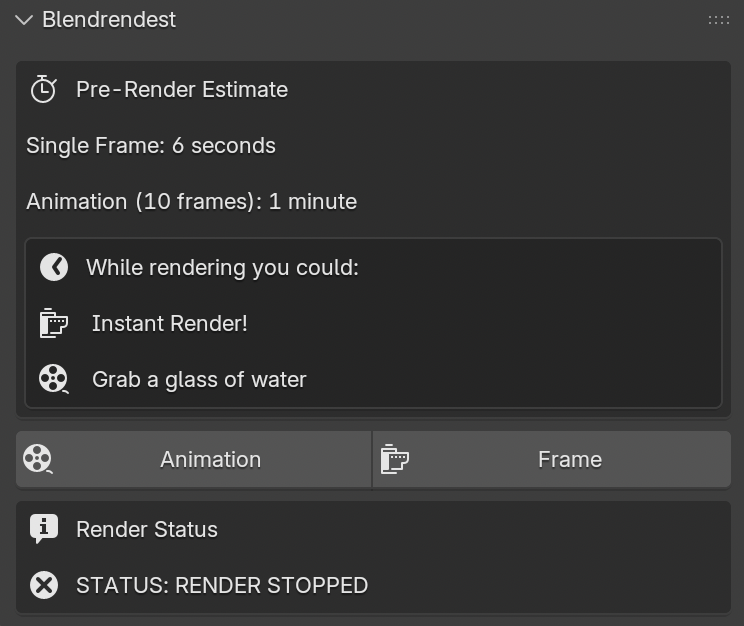744x626 pixels.
Task: Click the Instant Render! text
Action: 169,323
